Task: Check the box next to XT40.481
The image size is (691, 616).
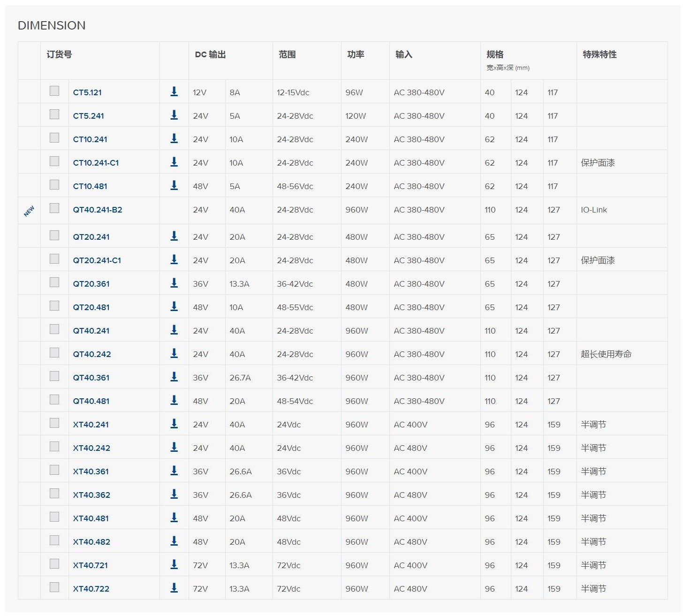Action: coord(54,517)
